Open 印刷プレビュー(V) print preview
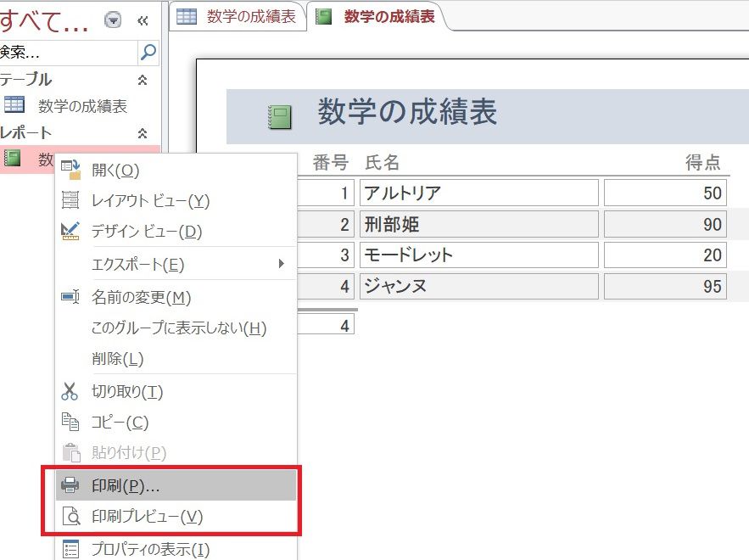Screen dimensions: 749x560 pyautogui.click(x=147, y=516)
